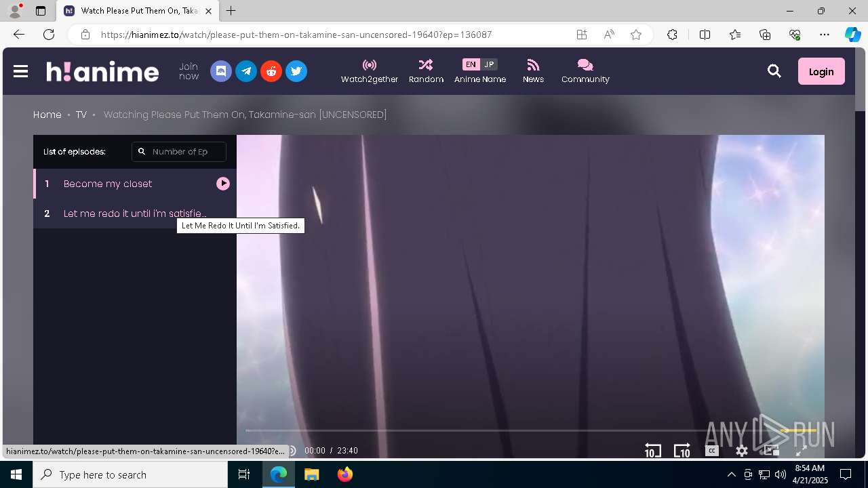868x488 pixels.
Task: Rewind video 10 seconds
Action: pyautogui.click(x=652, y=451)
